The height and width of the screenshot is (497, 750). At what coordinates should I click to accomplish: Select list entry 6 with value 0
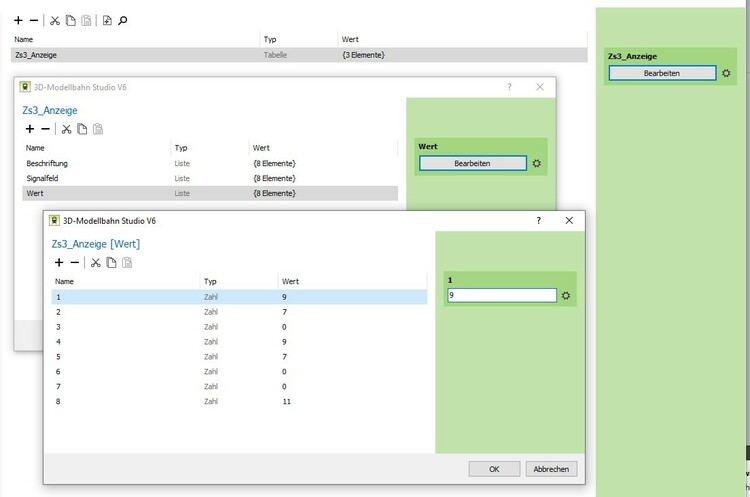click(239, 371)
